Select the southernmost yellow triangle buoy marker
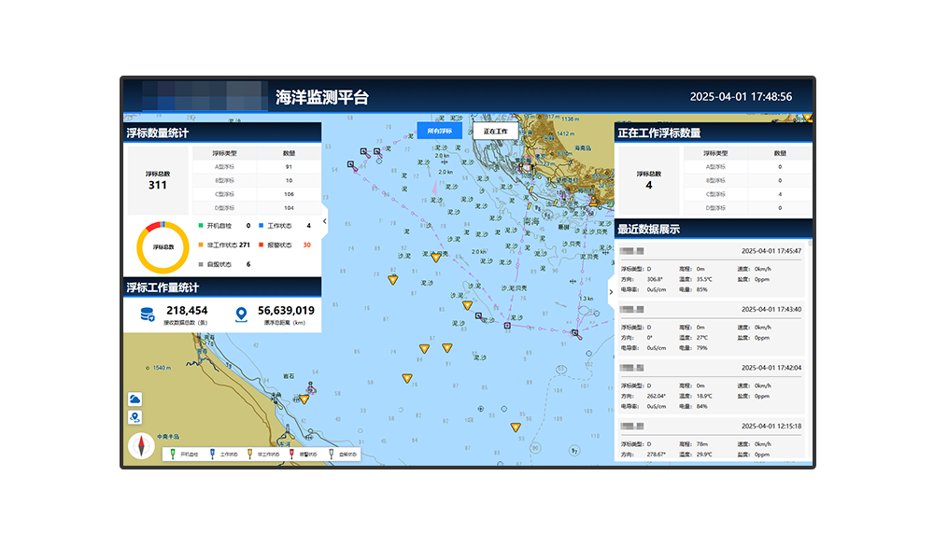Viewport: 934px width, 560px height. tap(516, 427)
